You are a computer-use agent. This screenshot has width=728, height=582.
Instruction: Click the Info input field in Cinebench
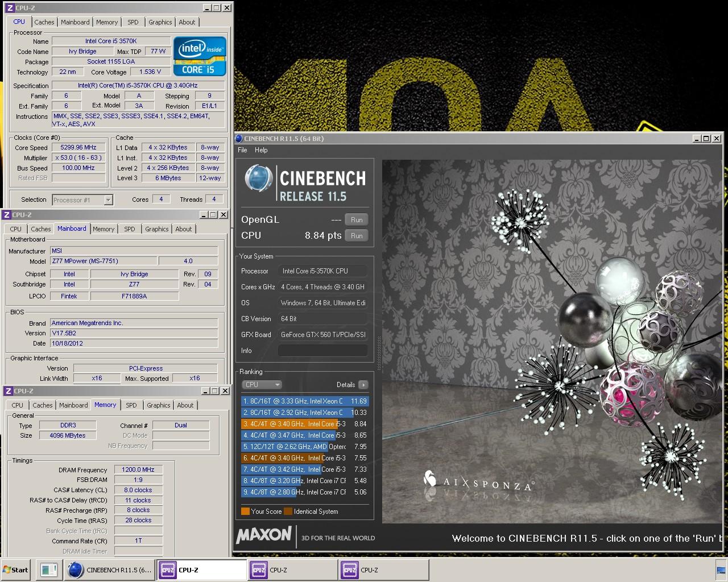(x=322, y=351)
